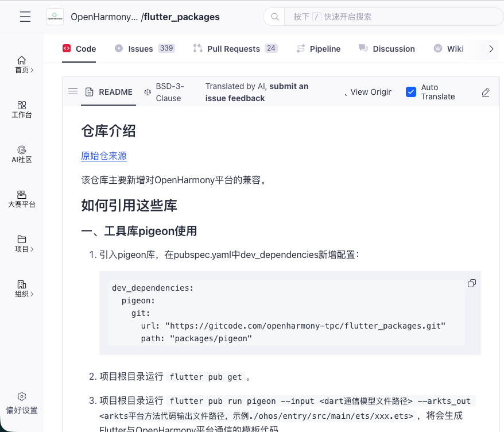Click the Pull Requests count badge 24
The width and height of the screenshot is (504, 432).
271,48
